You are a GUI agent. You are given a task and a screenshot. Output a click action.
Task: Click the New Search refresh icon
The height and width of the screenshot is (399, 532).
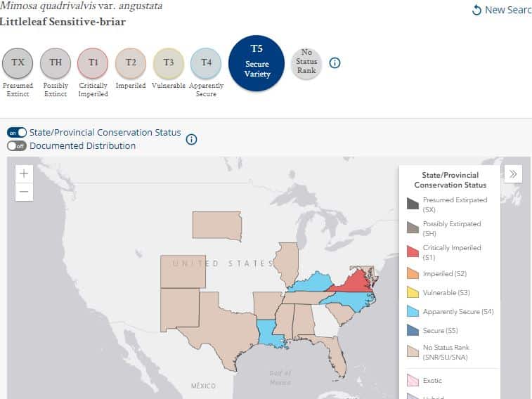tap(476, 10)
